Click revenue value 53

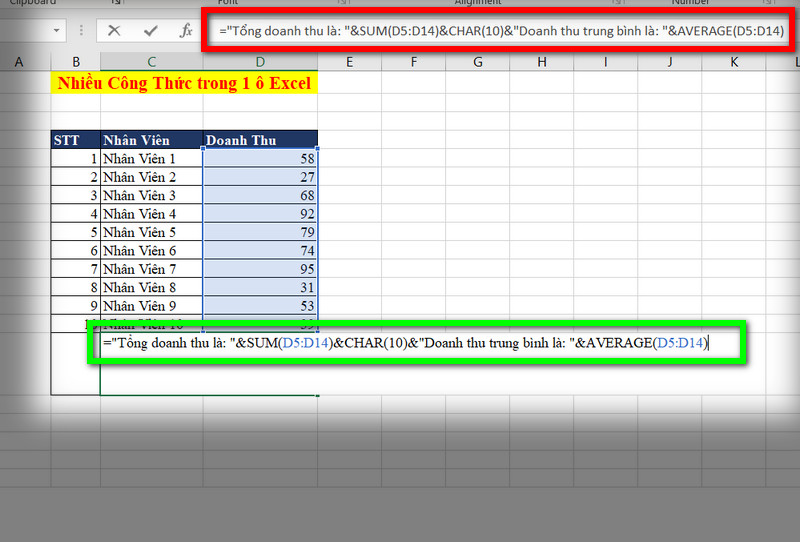click(x=260, y=306)
